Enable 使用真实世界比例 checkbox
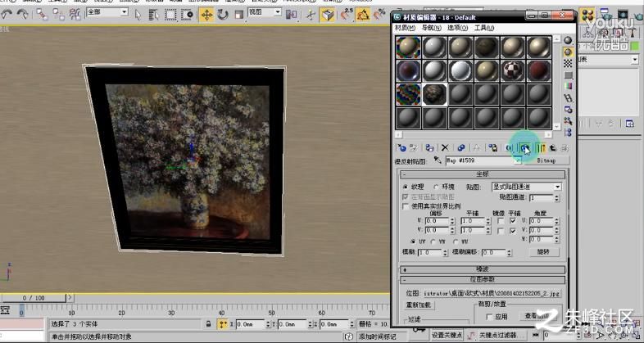The height and width of the screenshot is (343, 644). (406, 206)
